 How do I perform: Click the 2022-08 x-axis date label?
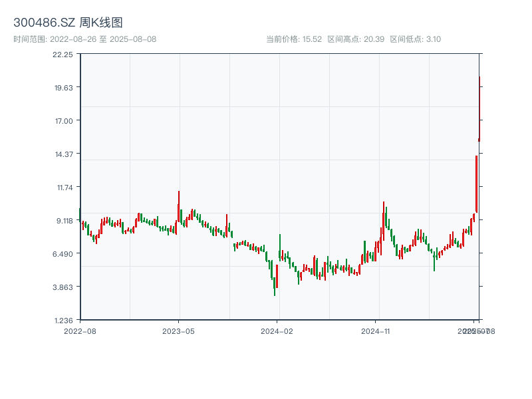(x=80, y=331)
